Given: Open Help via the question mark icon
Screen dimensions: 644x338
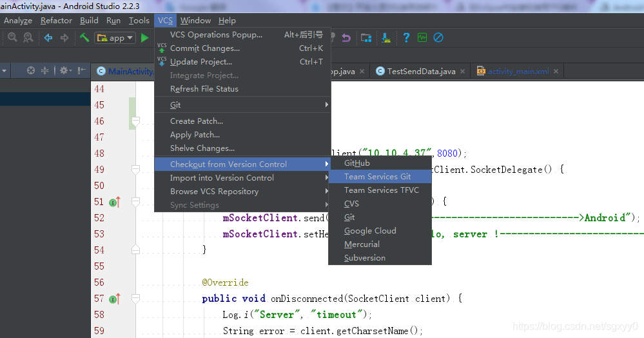Looking at the screenshot, I should [406, 38].
